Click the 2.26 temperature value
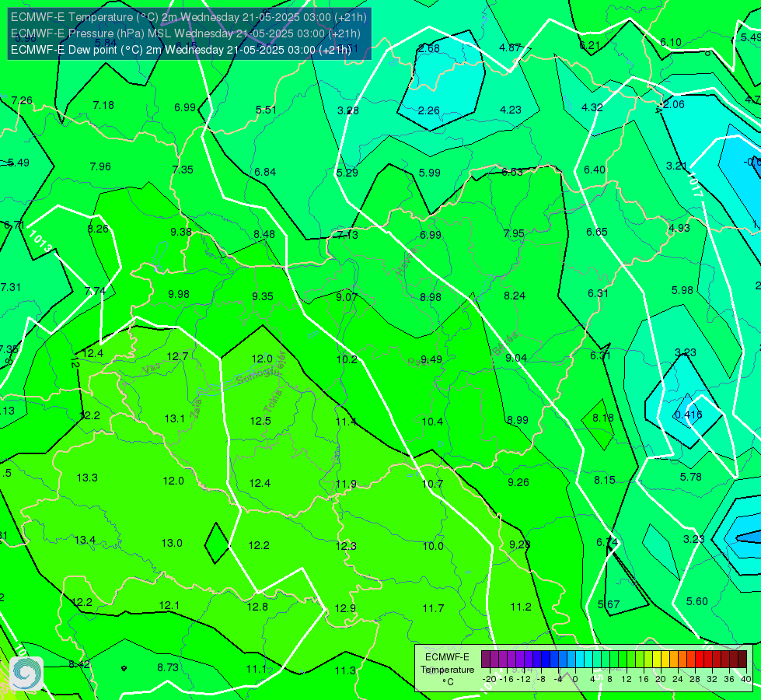The image size is (761, 700). point(429,110)
